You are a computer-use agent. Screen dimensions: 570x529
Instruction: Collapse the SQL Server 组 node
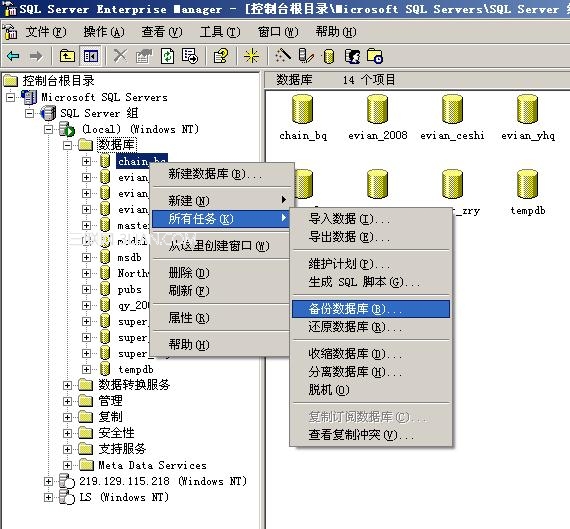coord(29,113)
